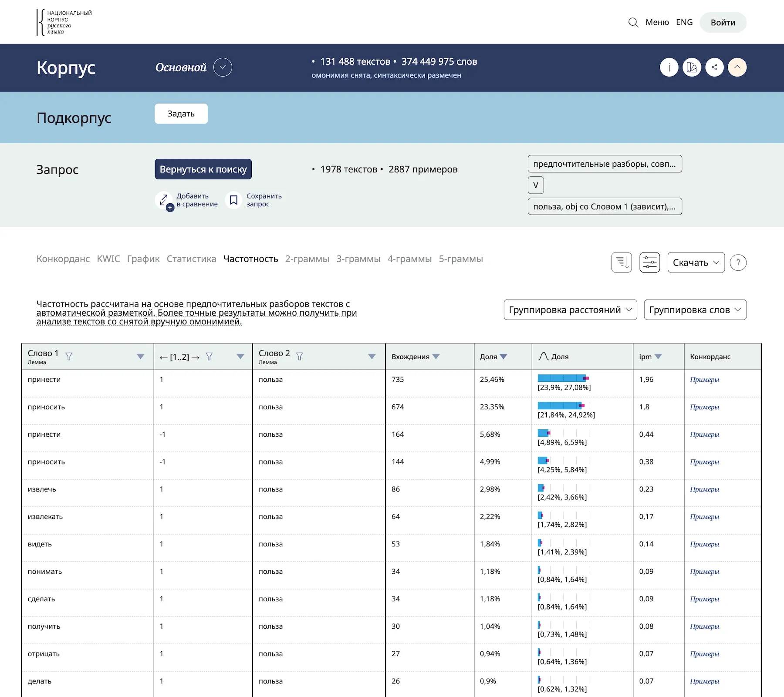Click the Конкорданс column header
Image resolution: width=784 pixels, height=697 pixels.
[710, 357]
